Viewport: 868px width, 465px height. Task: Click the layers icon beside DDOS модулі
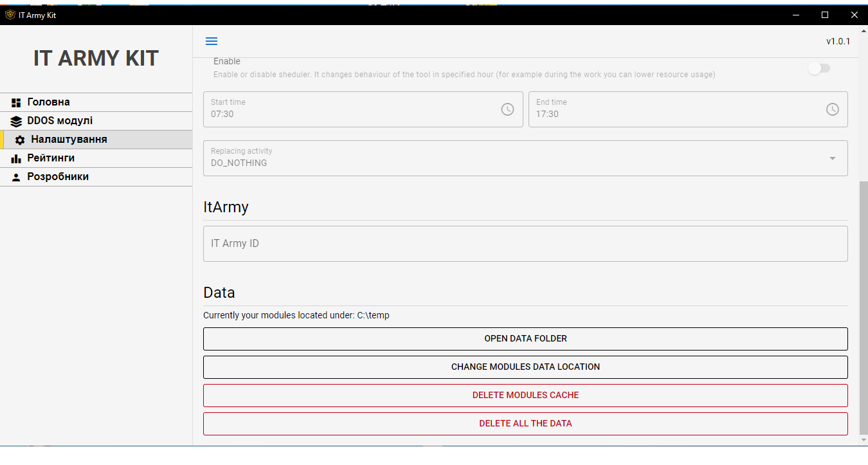click(x=16, y=122)
